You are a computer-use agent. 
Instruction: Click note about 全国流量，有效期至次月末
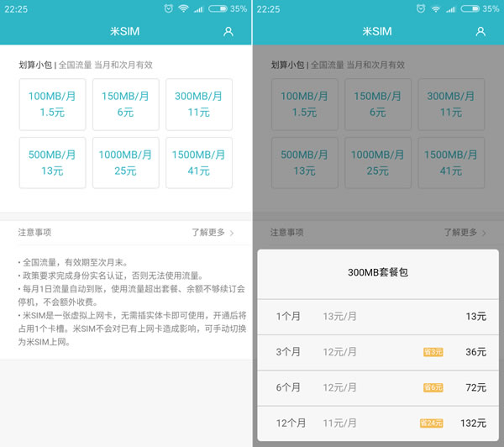click(72, 262)
